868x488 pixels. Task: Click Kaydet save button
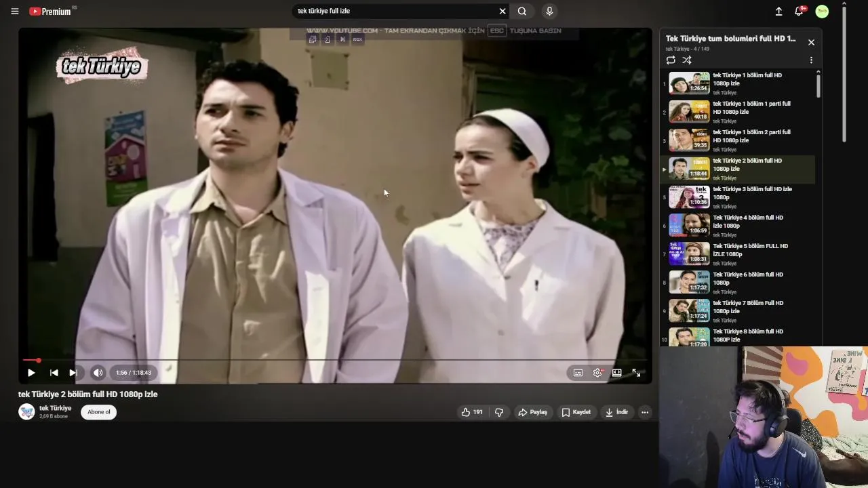[x=576, y=412]
